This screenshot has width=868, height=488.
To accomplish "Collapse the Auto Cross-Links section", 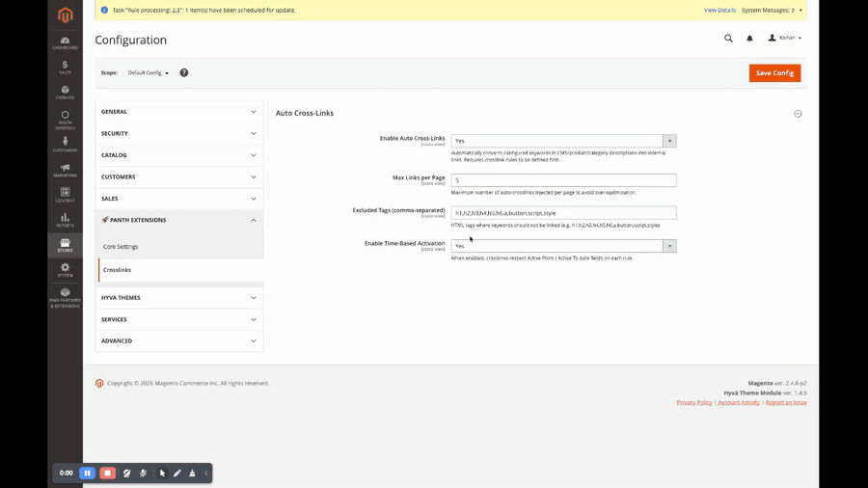I will (798, 114).
